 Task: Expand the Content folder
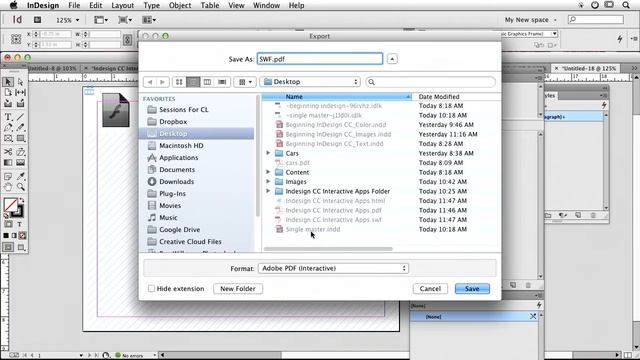[x=268, y=172]
